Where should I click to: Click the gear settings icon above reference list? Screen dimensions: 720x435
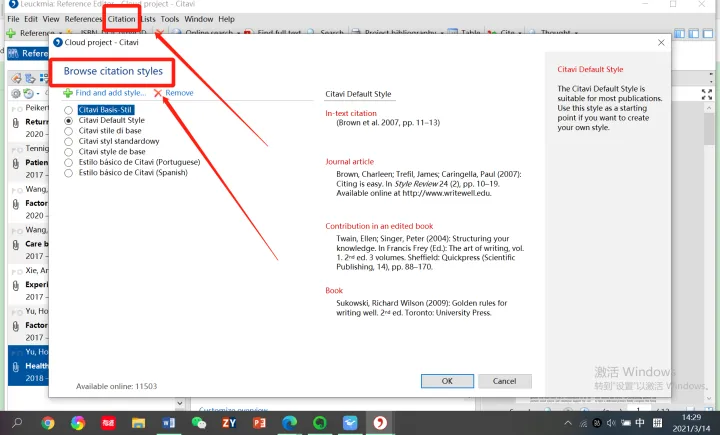(16, 94)
